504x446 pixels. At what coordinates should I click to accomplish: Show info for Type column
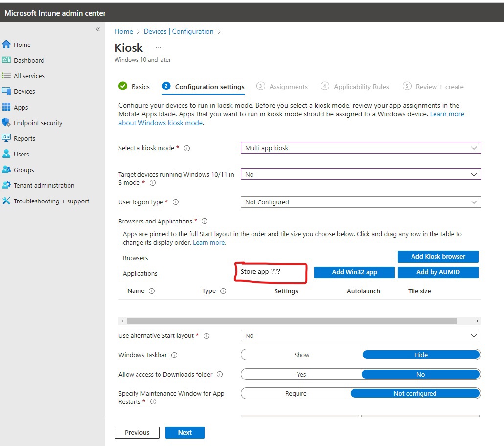[x=223, y=291]
